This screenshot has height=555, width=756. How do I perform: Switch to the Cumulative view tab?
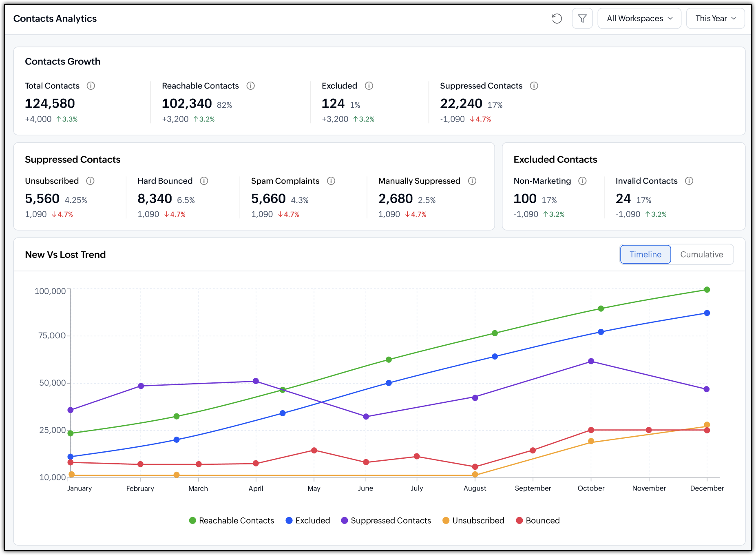(702, 254)
